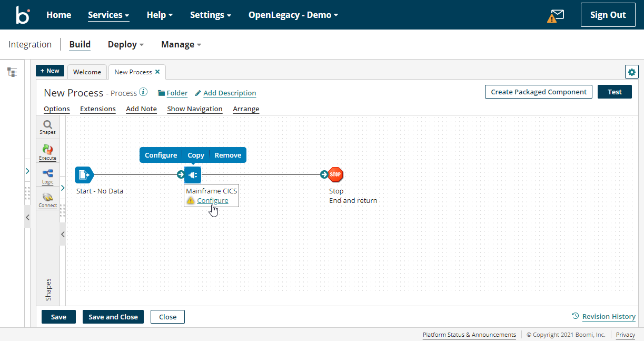Select the Shapes search tool in the palette
The image size is (644, 341).
click(47, 126)
